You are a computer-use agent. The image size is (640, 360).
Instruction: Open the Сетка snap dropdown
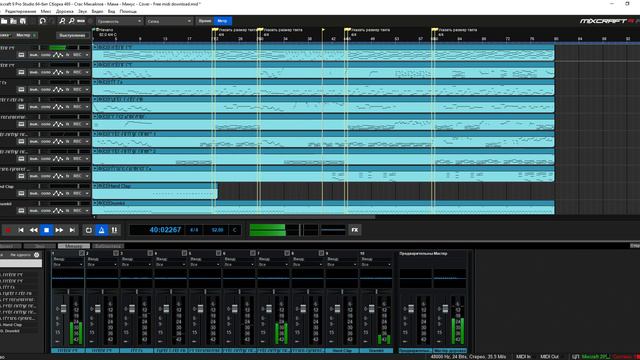point(169,21)
